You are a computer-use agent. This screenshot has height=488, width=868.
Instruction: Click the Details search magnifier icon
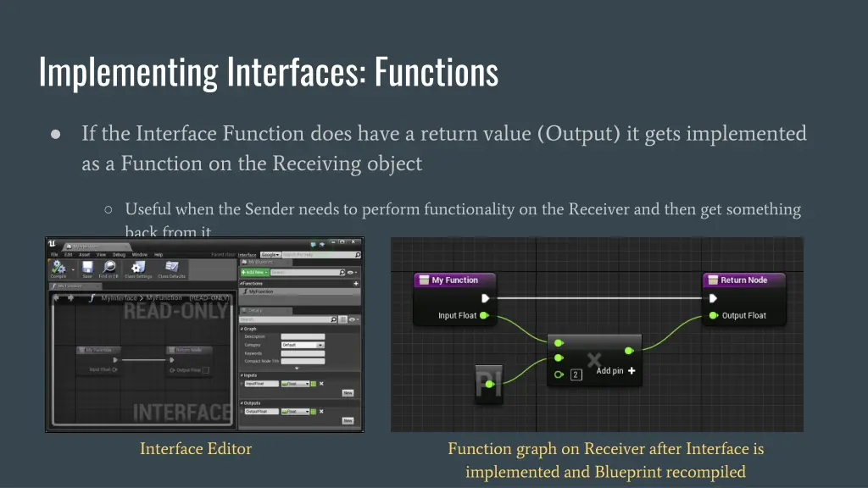pos(334,319)
